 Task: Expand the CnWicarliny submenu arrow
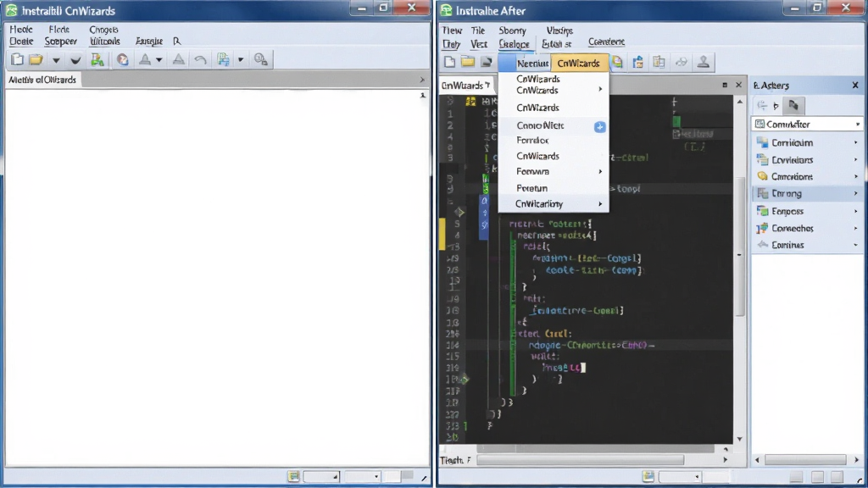click(600, 204)
